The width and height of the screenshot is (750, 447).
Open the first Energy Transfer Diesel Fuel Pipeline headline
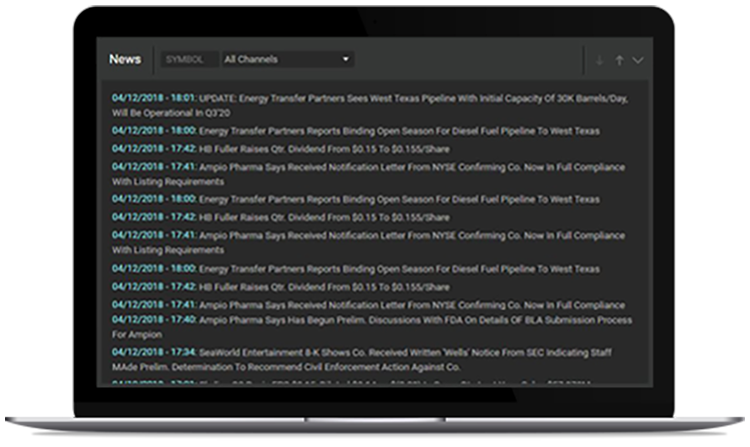pyautogui.click(x=399, y=130)
